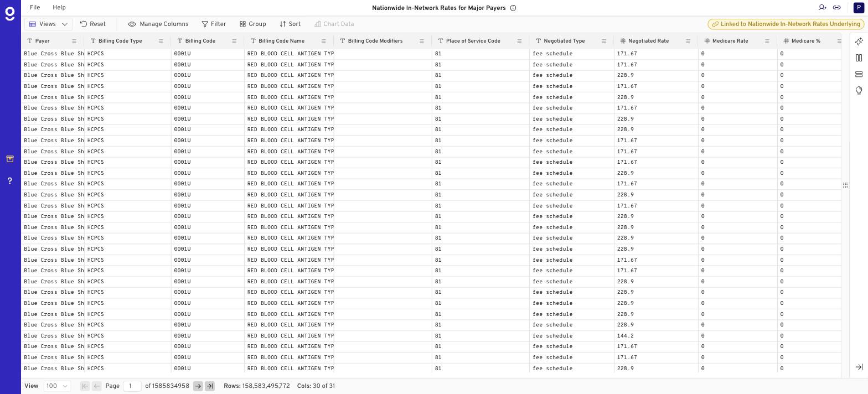Screen dimensions: 868x394
Task: Go to the first page
Action: click(85, 386)
